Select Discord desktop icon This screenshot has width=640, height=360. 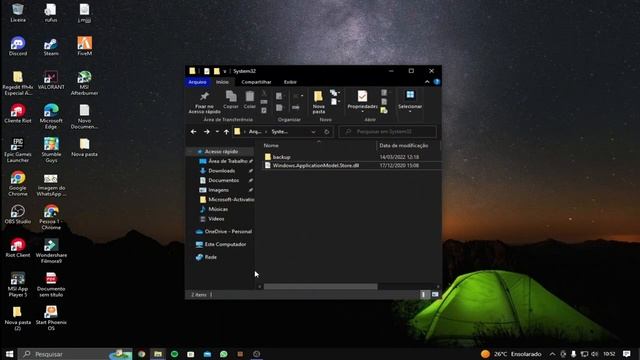[x=18, y=46]
